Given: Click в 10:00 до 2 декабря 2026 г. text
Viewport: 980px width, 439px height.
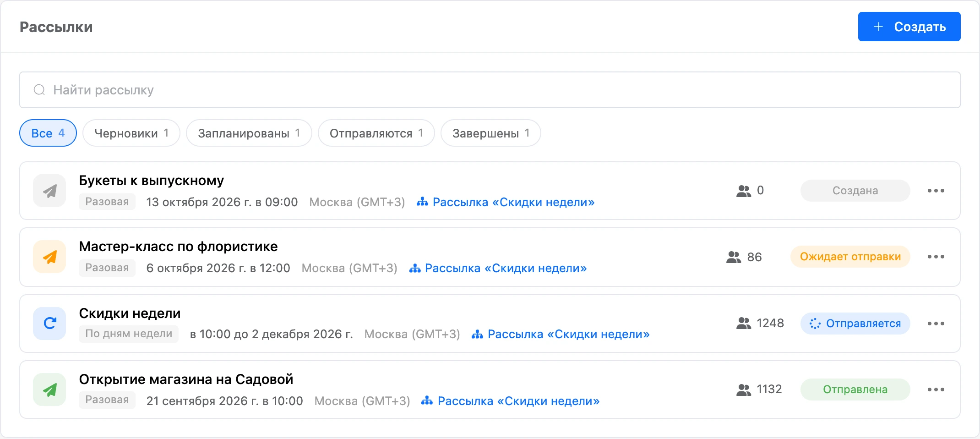Looking at the screenshot, I should point(272,334).
